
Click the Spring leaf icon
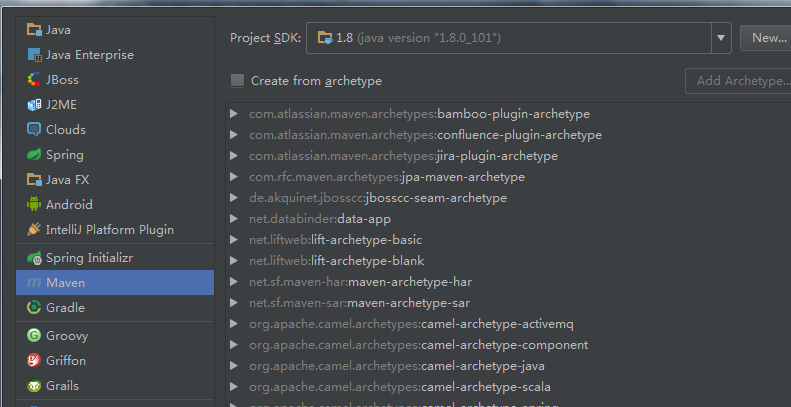tap(34, 155)
